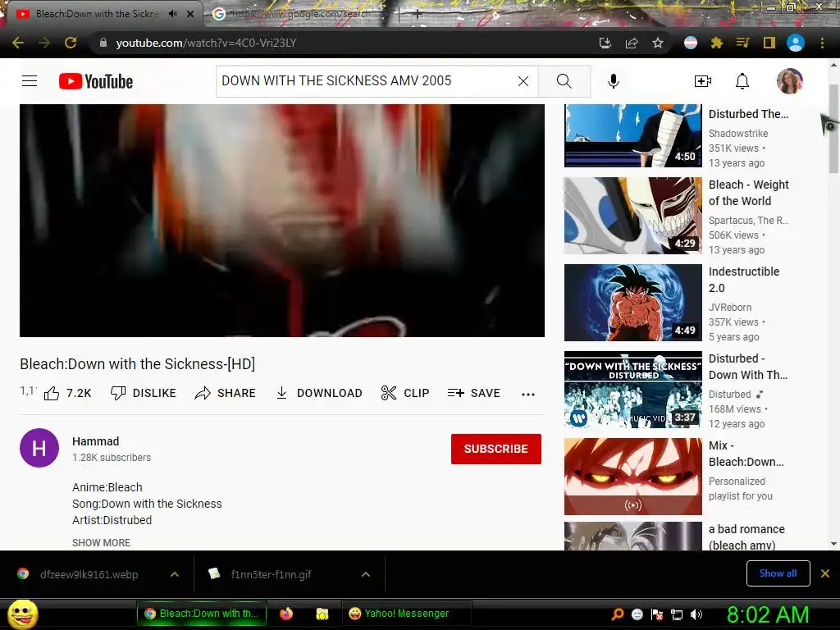The width and height of the screenshot is (840, 630).
Task: Click the search magnifier in system tray
Action: (x=617, y=614)
